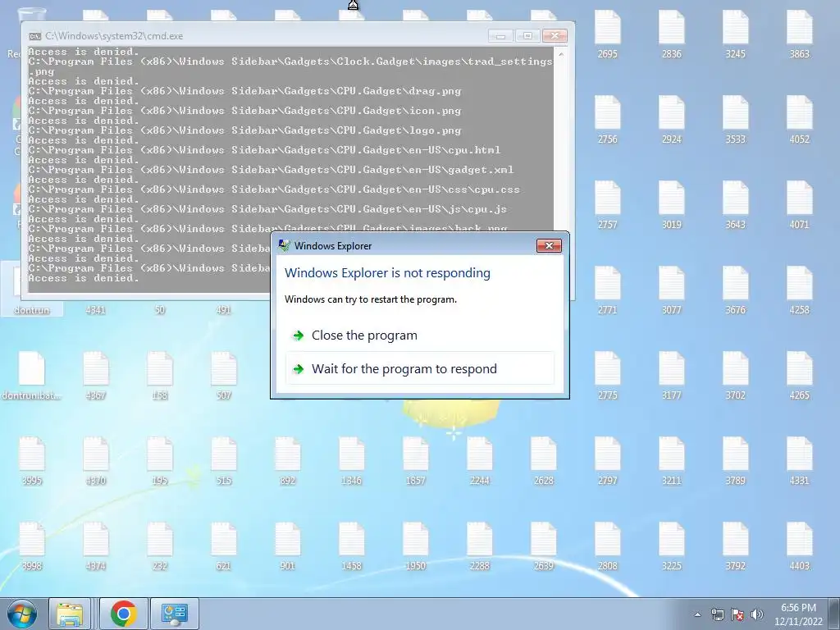
Task: Launch Google Chrome from the taskbar
Action: point(124,614)
